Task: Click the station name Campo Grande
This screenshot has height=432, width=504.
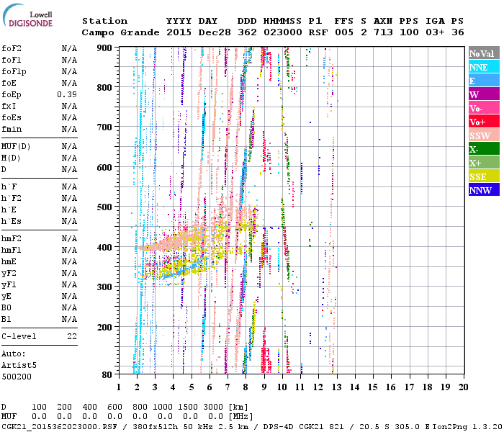Action: [x=120, y=32]
